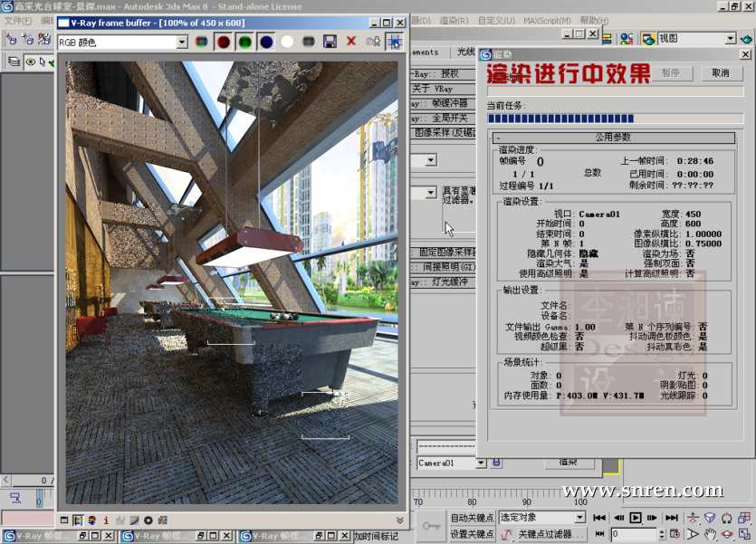Click the set keys key icon button
The image size is (756, 544).
point(431,526)
